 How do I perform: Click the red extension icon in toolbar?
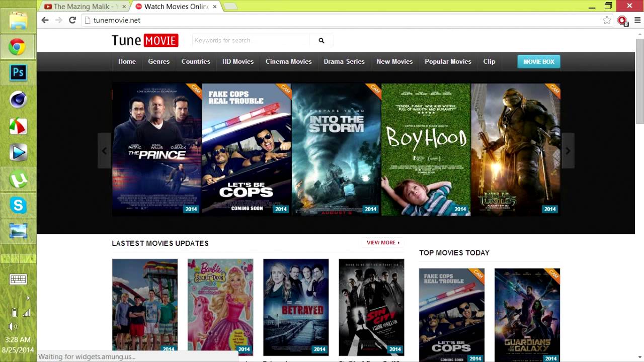(623, 21)
